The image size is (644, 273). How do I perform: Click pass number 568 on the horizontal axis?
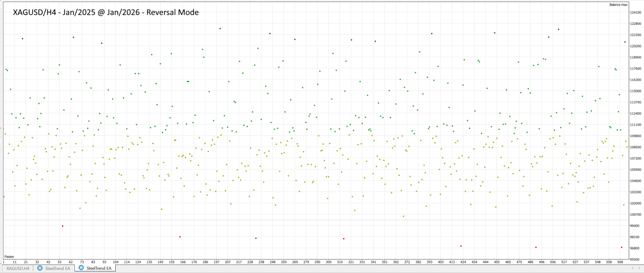click(620, 262)
